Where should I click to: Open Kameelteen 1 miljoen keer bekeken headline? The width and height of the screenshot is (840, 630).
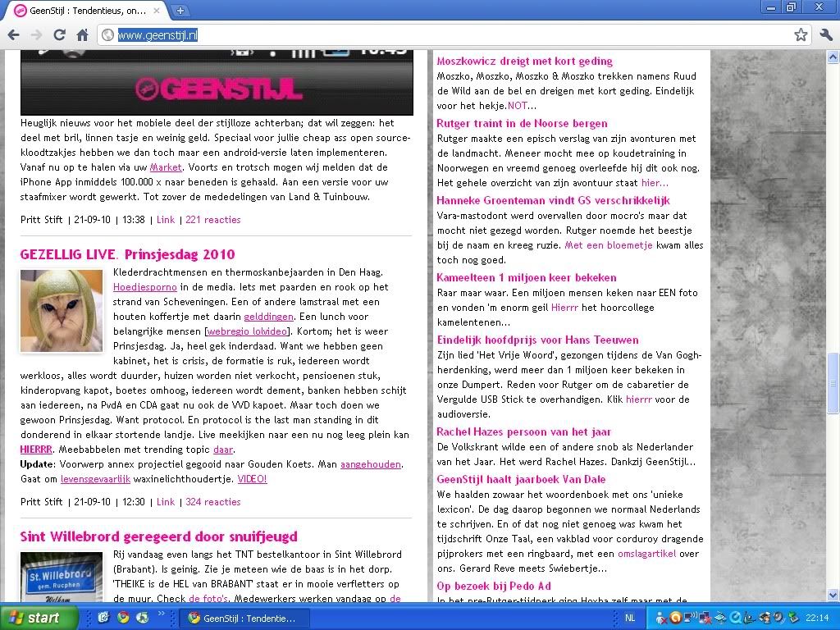(527, 277)
